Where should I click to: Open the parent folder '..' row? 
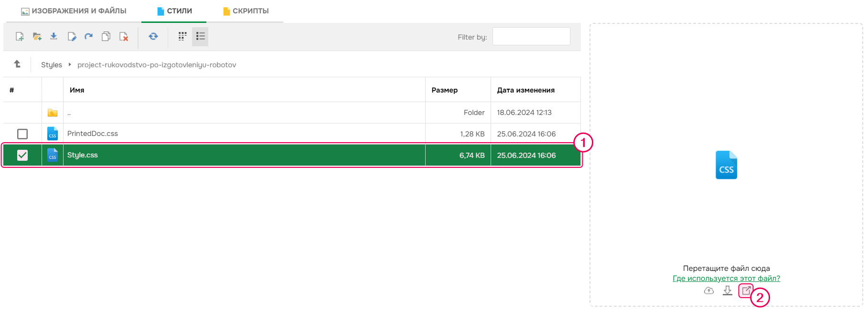[69, 113]
